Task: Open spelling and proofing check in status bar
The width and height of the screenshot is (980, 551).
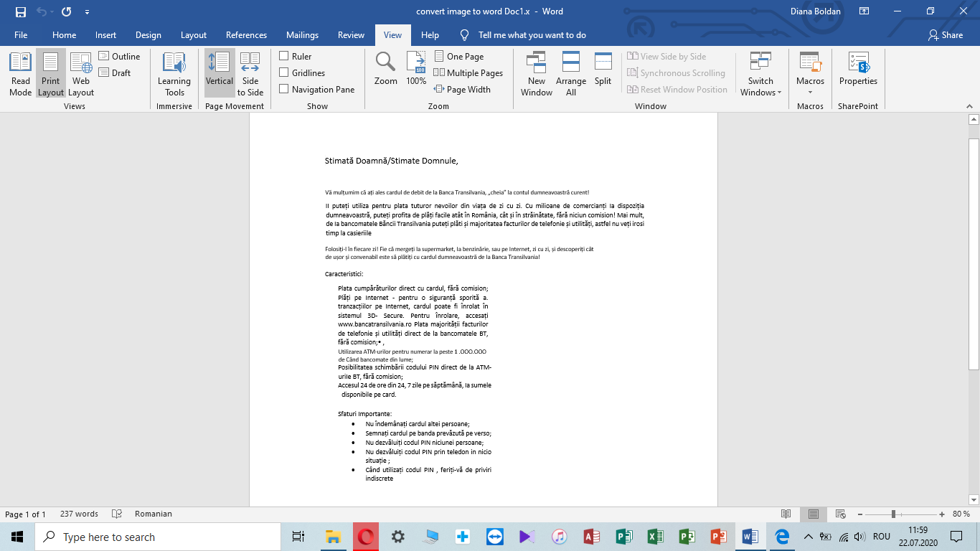Action: pos(117,514)
